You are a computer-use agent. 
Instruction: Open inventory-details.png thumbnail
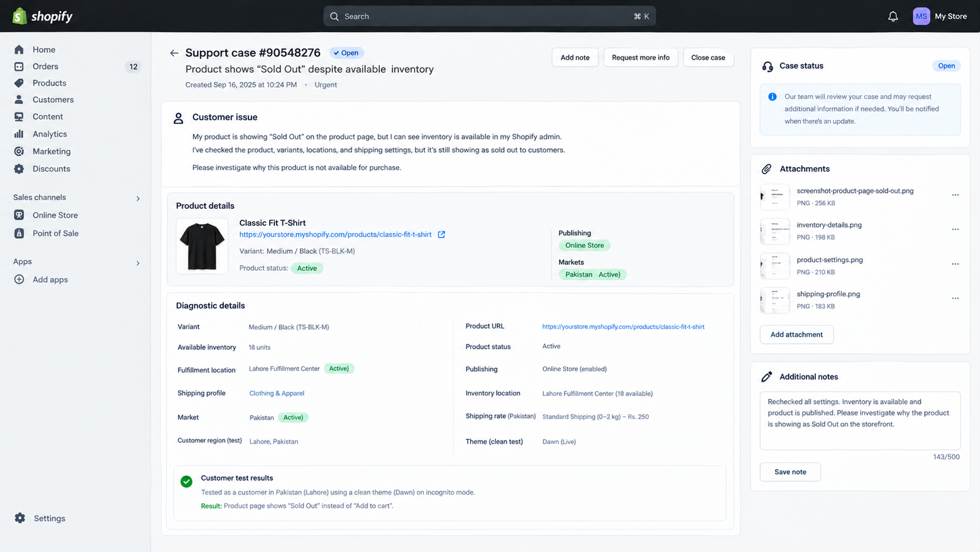775,231
